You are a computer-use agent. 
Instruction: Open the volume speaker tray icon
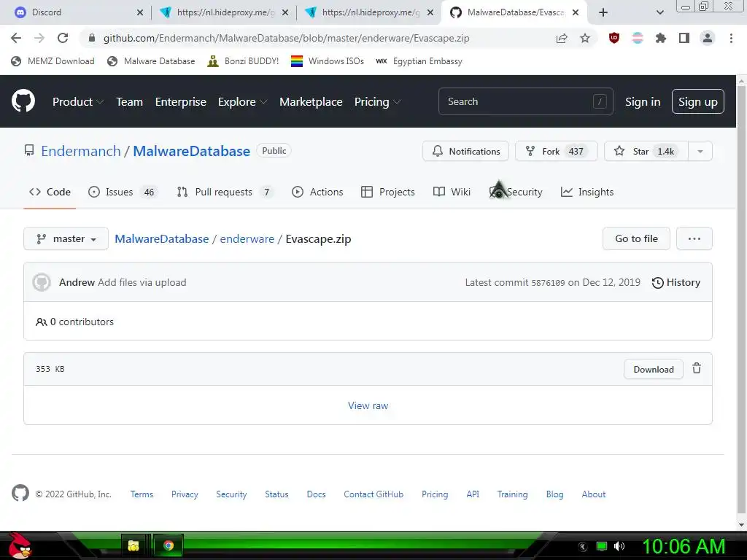pyautogui.click(x=619, y=546)
